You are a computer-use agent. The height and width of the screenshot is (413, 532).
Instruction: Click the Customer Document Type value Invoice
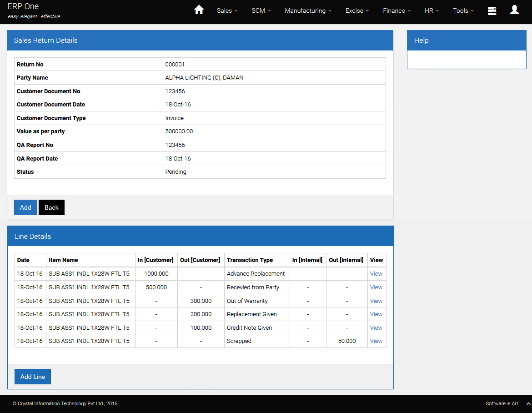(175, 118)
